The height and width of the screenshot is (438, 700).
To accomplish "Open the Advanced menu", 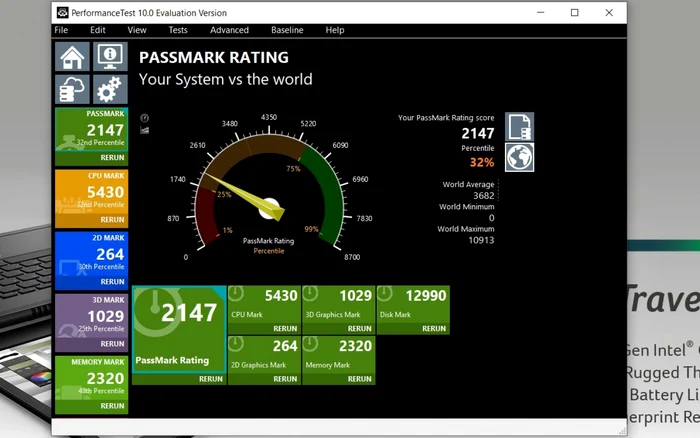I will (229, 30).
